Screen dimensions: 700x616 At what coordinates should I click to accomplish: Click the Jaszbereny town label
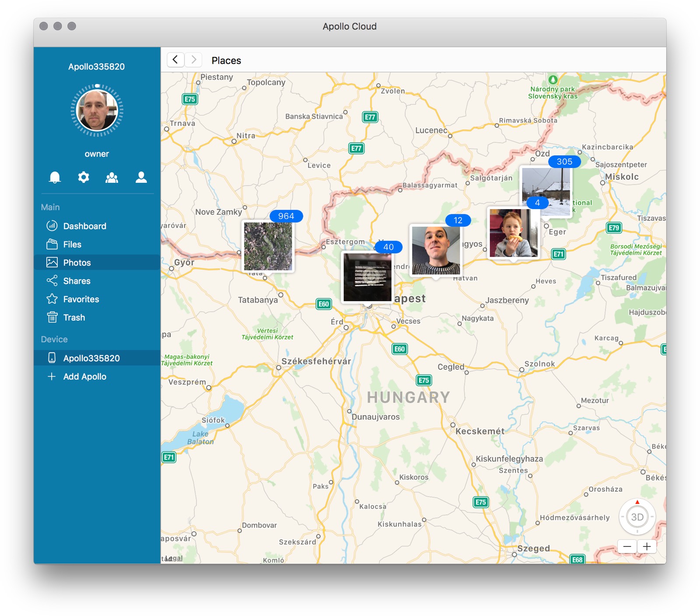click(507, 300)
